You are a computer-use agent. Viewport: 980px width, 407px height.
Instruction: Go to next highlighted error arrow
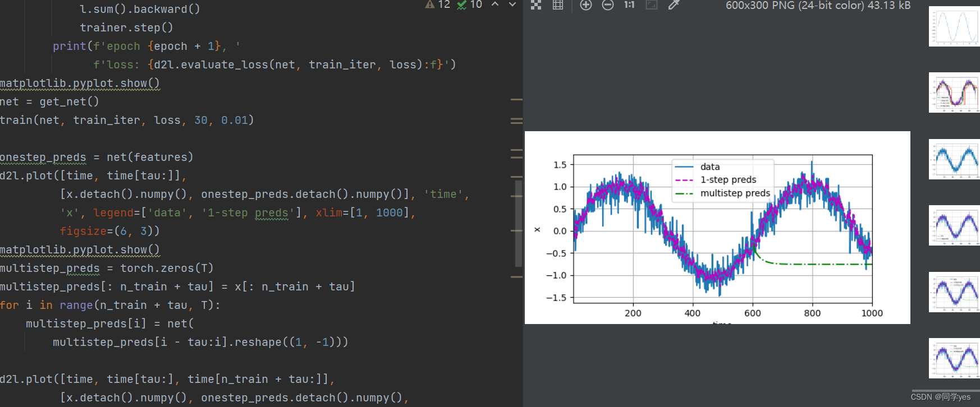(512, 4)
